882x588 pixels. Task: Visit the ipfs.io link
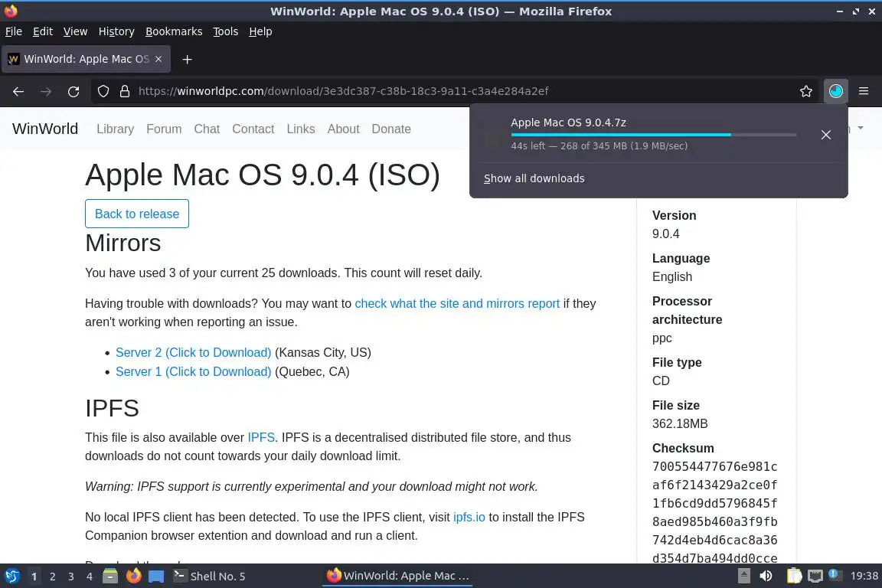coord(469,518)
